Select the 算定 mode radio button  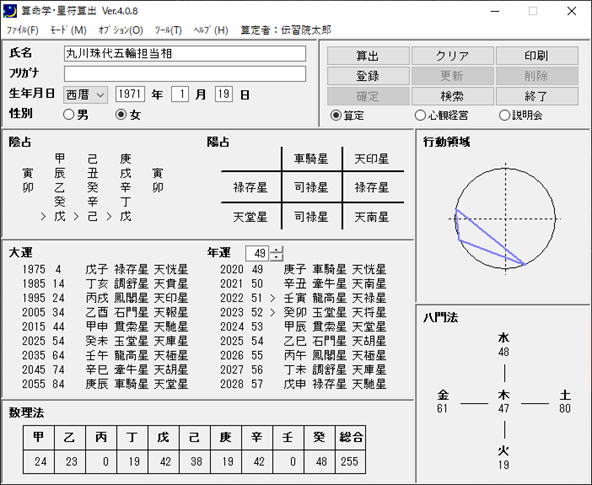(335, 115)
